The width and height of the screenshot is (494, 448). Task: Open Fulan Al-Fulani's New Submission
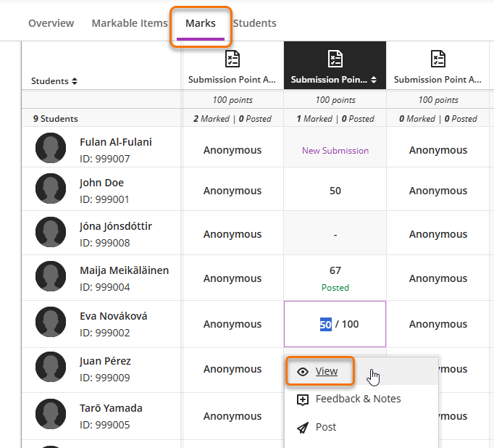click(335, 151)
